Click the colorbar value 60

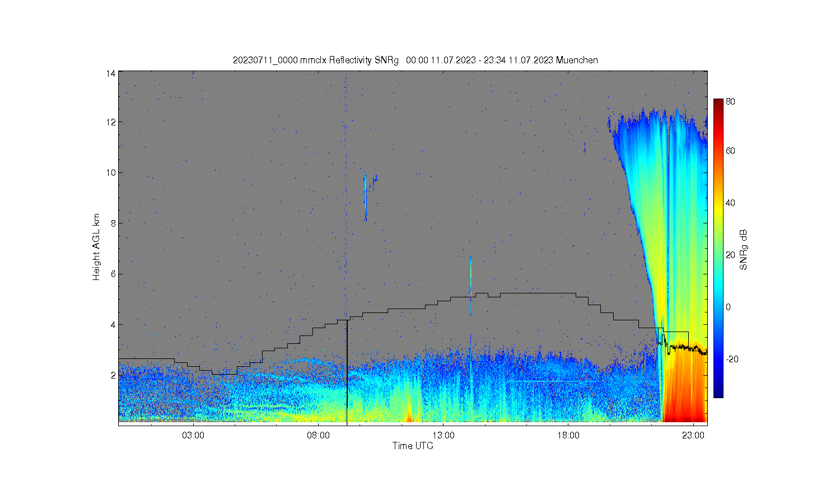(731, 151)
